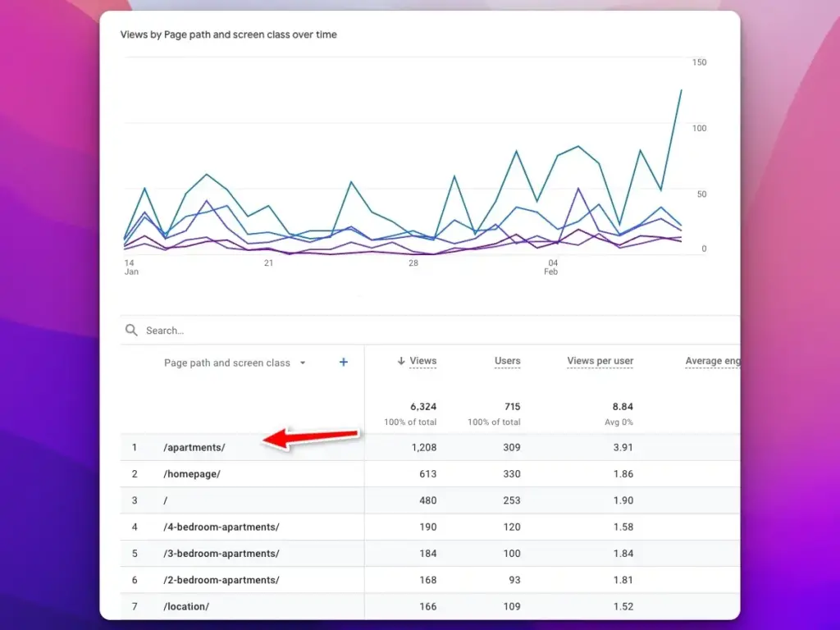The image size is (840, 630).
Task: Focus the Search text field
Action: (x=328, y=331)
